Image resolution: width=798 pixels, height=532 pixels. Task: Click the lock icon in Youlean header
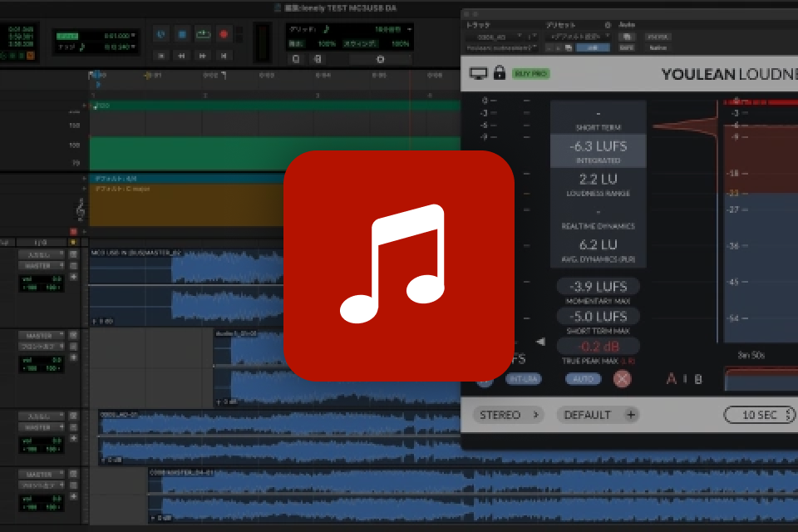click(x=500, y=73)
